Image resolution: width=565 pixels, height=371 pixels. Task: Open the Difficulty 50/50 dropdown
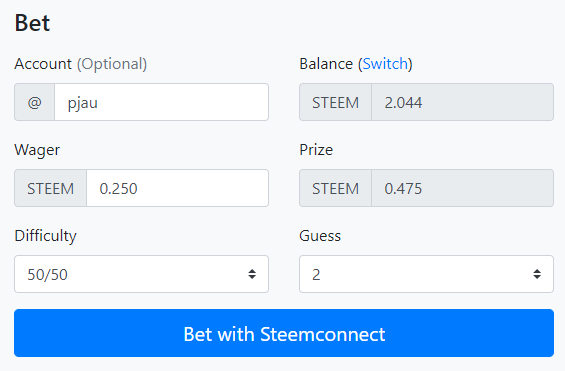(141, 274)
